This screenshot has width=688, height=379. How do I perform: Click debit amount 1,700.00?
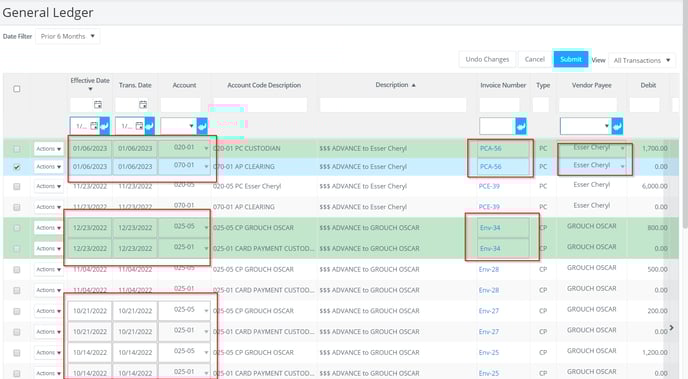coord(655,148)
